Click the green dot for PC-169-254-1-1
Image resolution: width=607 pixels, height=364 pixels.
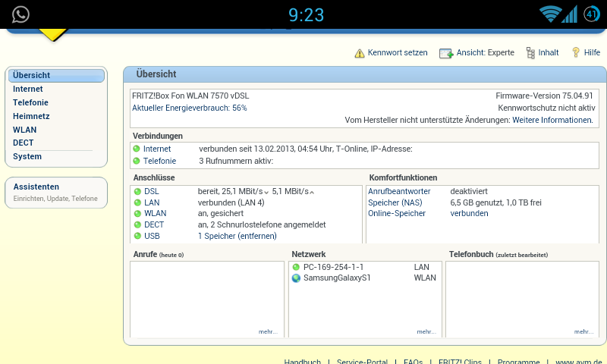pyautogui.click(x=296, y=267)
